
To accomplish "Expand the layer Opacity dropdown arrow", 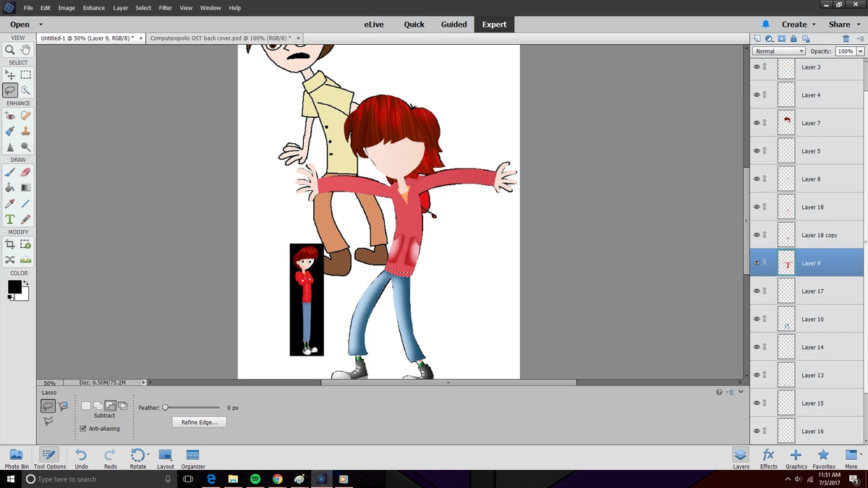I will click(860, 51).
